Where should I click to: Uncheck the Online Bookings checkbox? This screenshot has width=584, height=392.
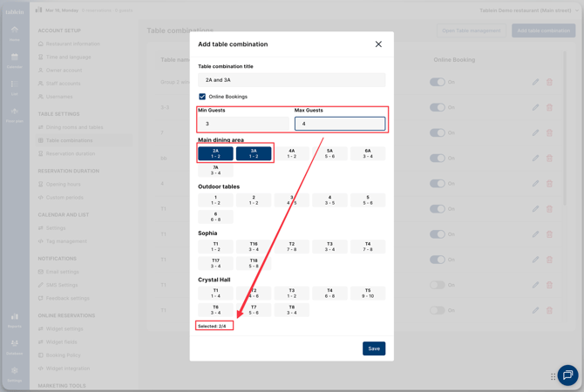point(202,97)
